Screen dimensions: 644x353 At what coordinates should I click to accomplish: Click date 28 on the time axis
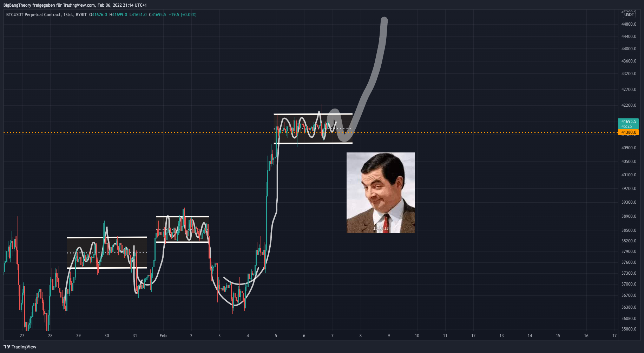pos(50,336)
